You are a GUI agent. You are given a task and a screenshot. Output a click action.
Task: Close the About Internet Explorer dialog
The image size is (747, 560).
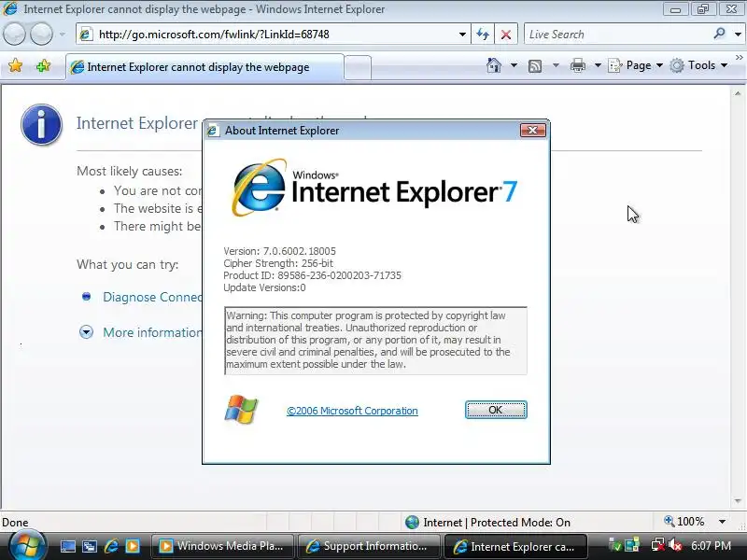(x=532, y=130)
